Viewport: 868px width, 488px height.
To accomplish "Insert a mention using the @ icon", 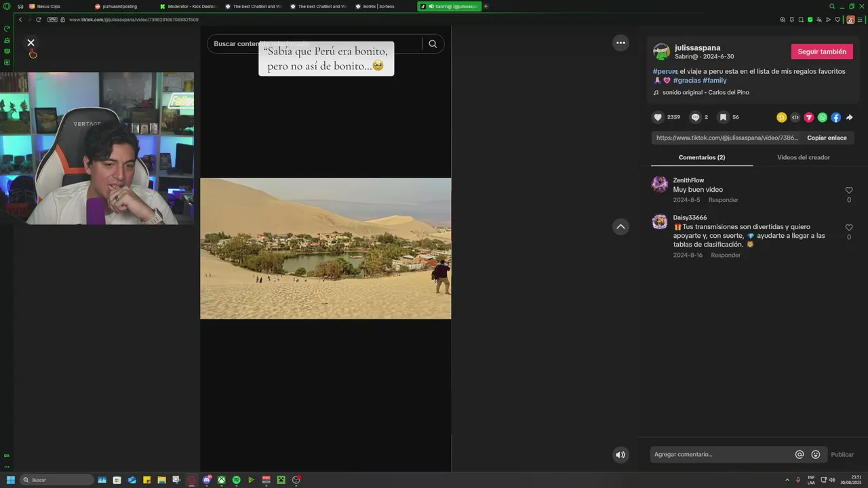I will 800,455.
